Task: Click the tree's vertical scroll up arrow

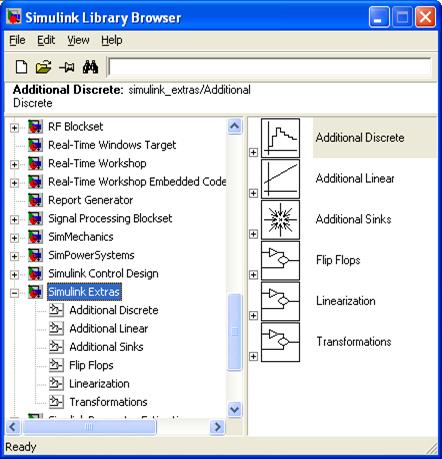Action: [x=235, y=126]
